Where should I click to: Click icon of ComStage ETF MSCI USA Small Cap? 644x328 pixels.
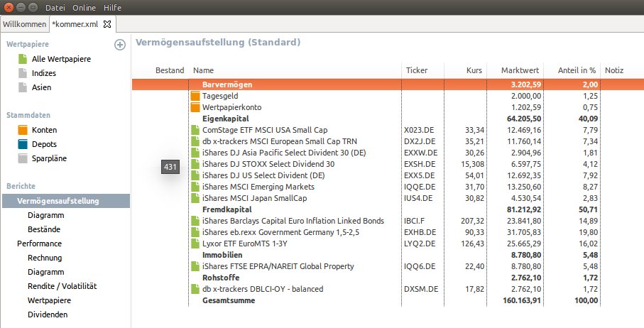tap(195, 130)
